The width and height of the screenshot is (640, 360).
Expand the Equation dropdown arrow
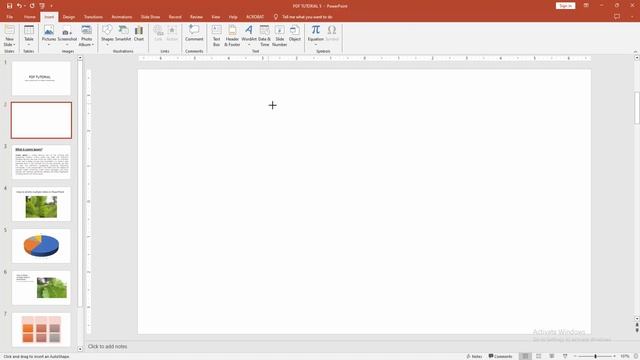click(316, 44)
